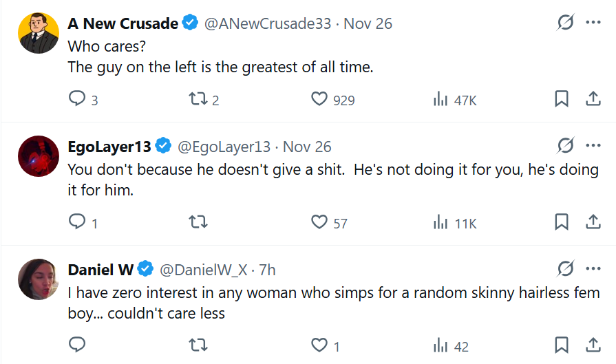The height and width of the screenshot is (364, 616).
Task: View analytics showing 11K views
Action: point(454,223)
